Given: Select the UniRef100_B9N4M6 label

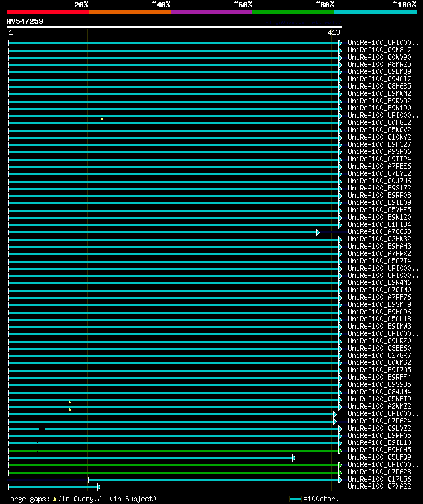Looking at the screenshot, I should click(x=379, y=283).
